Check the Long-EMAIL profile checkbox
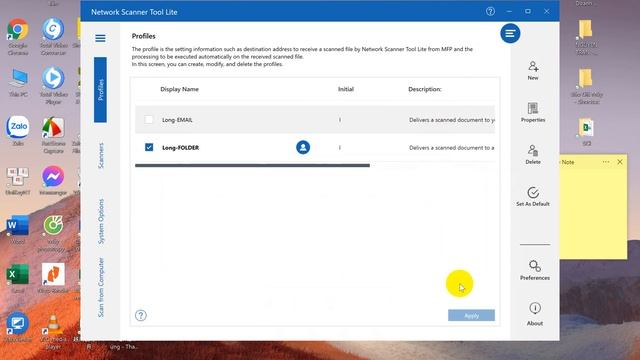This screenshot has height=360, width=640. pyautogui.click(x=149, y=120)
